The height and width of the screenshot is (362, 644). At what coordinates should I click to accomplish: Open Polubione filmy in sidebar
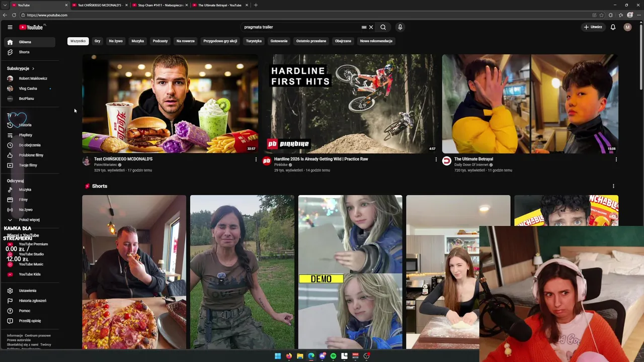point(30,155)
